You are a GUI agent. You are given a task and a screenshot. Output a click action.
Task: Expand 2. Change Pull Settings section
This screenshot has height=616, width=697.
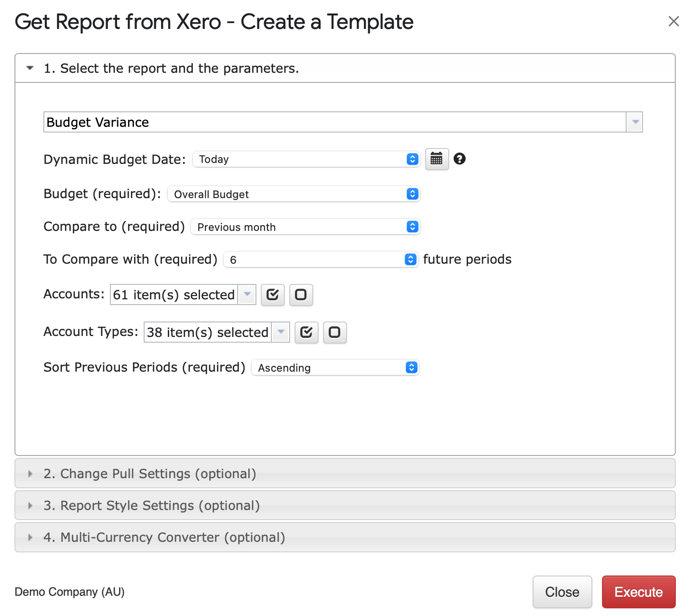tap(345, 473)
